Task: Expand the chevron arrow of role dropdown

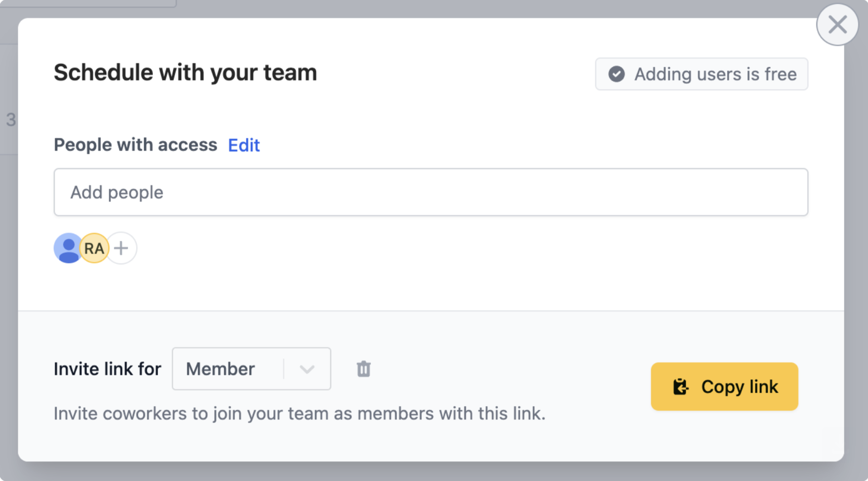Action: click(x=307, y=369)
